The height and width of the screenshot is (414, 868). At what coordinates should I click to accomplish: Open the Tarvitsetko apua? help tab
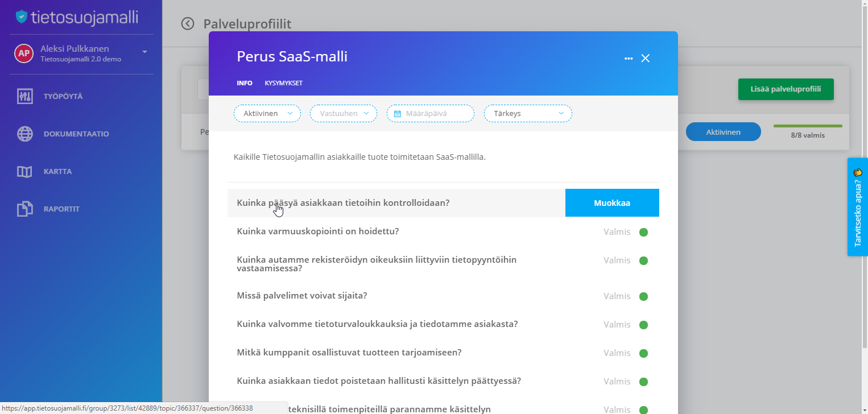point(858,207)
